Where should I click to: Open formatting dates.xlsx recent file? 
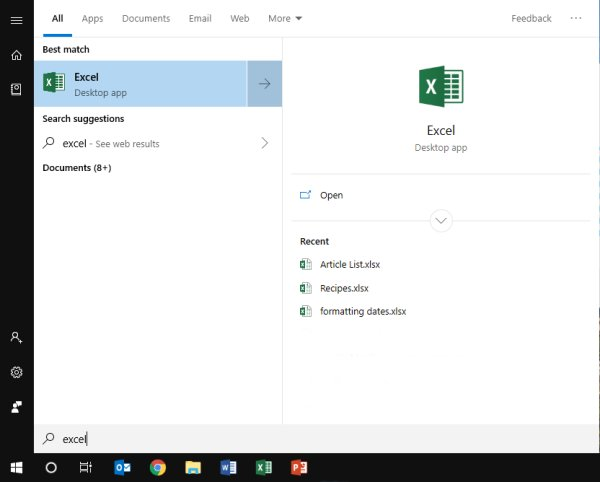pos(363,311)
